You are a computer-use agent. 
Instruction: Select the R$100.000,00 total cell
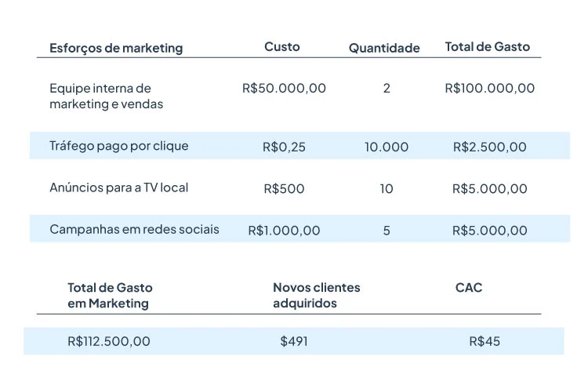pyautogui.click(x=489, y=88)
